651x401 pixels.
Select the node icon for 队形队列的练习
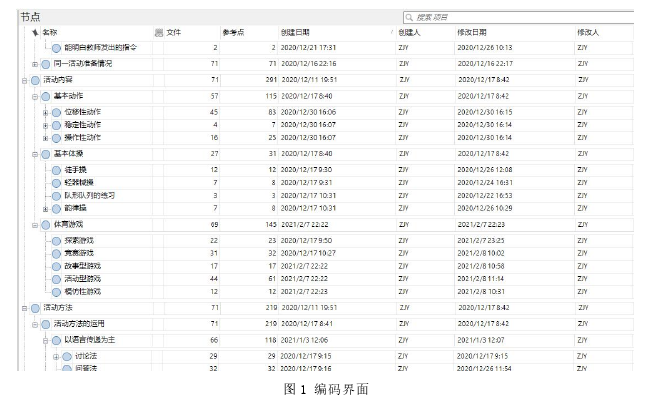click(56, 196)
